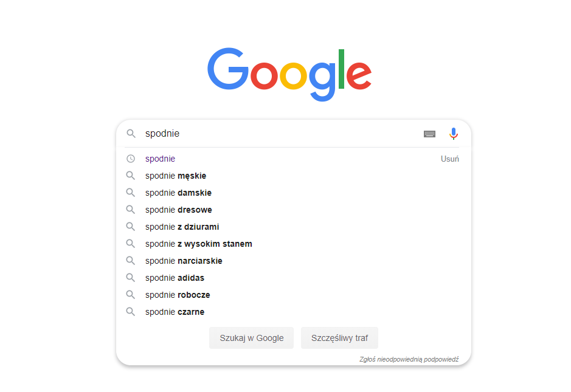The height and width of the screenshot is (392, 571).
Task: Click the search icon next to 'spodnie męskie'
Action: [131, 176]
